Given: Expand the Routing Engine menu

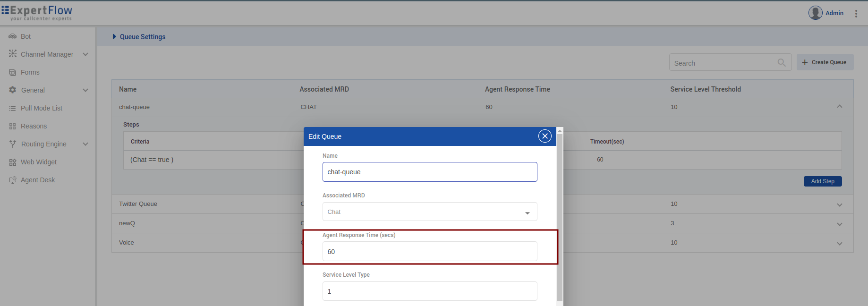Looking at the screenshot, I should (85, 144).
